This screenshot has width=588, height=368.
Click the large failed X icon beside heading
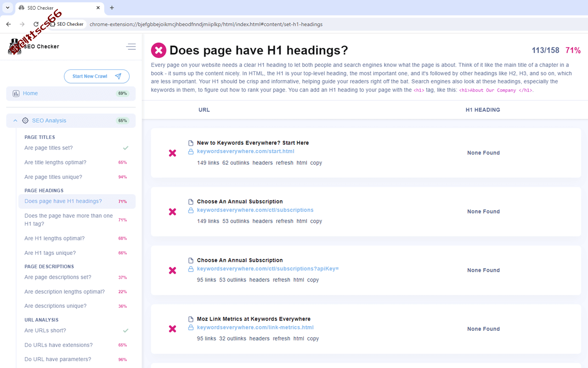[x=158, y=50]
